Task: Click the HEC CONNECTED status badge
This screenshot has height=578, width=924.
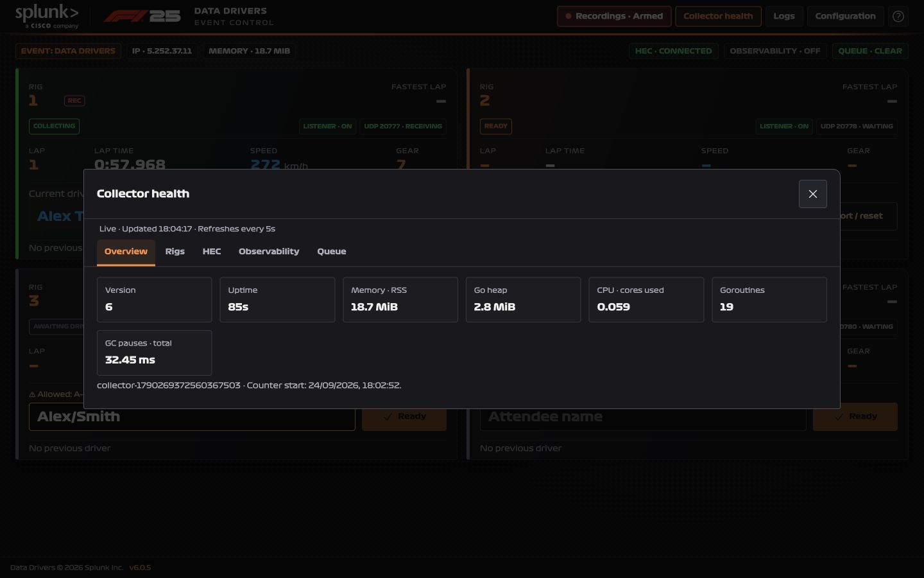Action: point(673,51)
